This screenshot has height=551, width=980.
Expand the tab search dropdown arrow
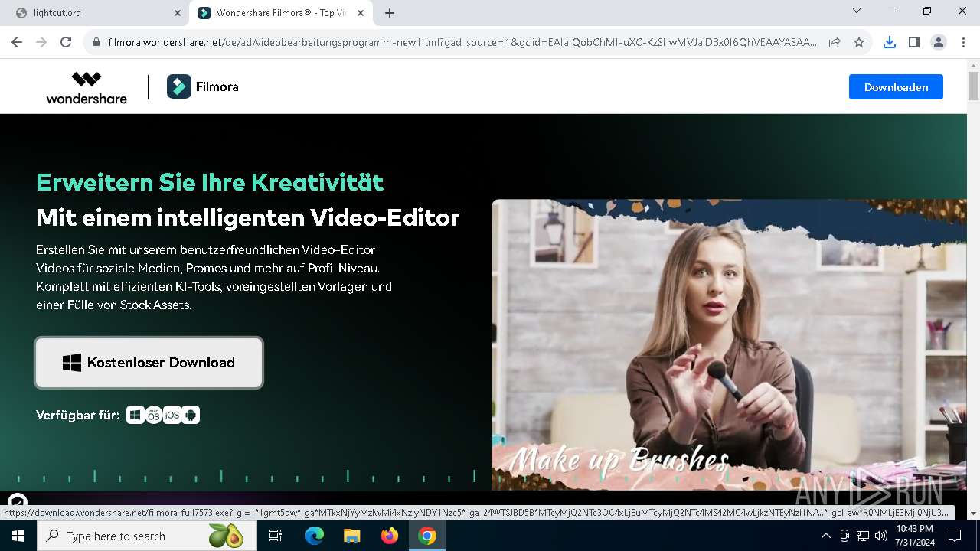click(x=857, y=11)
